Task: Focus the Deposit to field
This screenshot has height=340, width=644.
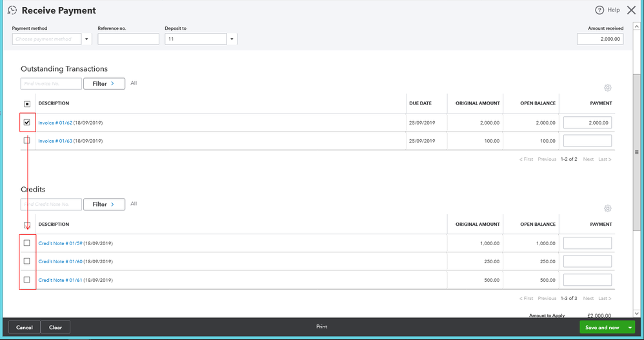Action: (x=196, y=39)
